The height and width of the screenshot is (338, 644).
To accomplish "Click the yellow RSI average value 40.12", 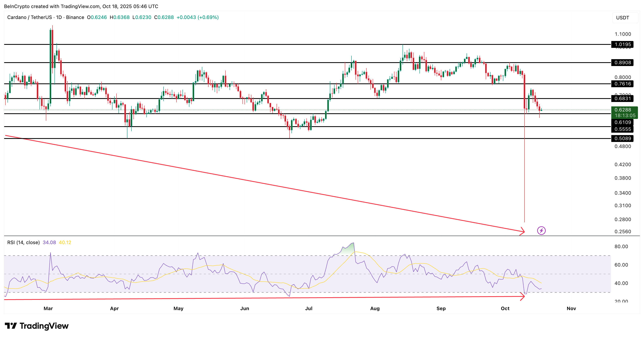I will 65,242.
